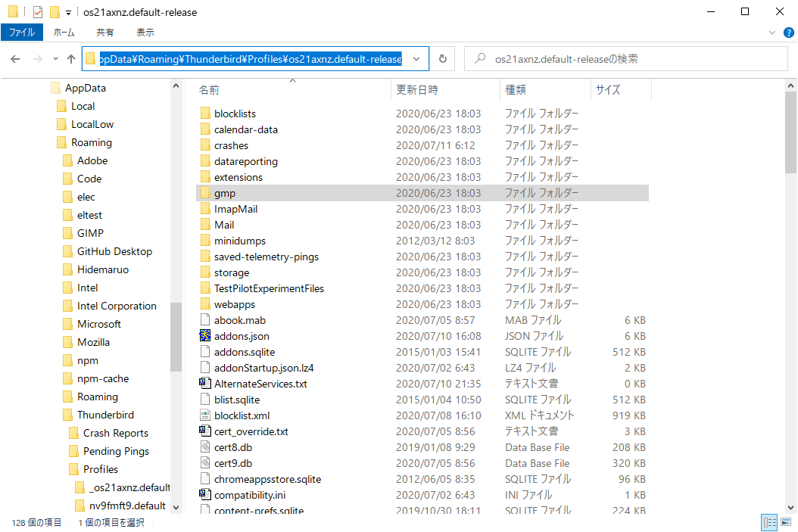Select the addons.sqlite file

[x=245, y=352]
